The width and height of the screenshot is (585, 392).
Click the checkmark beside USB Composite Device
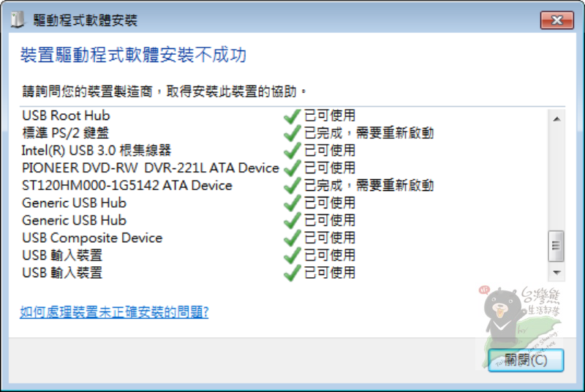click(x=292, y=238)
